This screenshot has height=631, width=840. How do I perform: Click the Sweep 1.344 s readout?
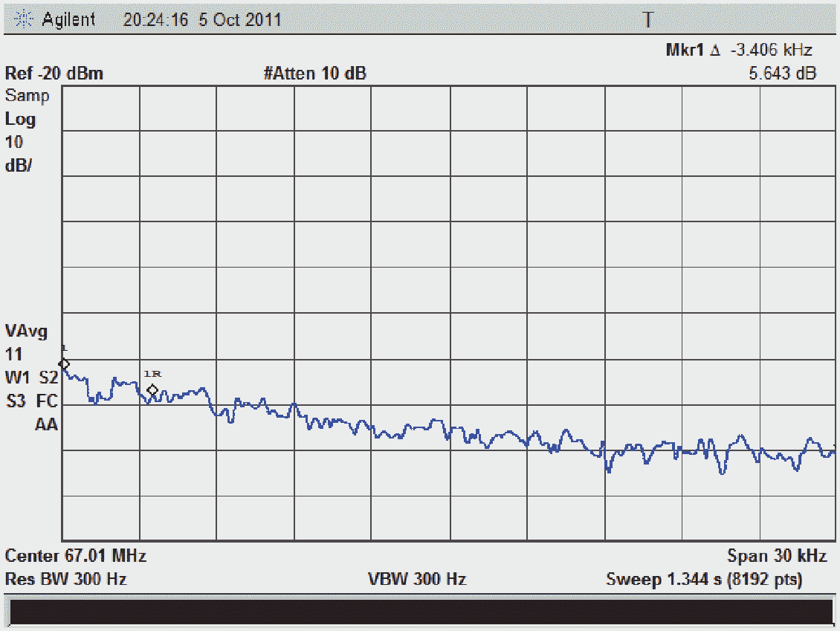point(704,579)
